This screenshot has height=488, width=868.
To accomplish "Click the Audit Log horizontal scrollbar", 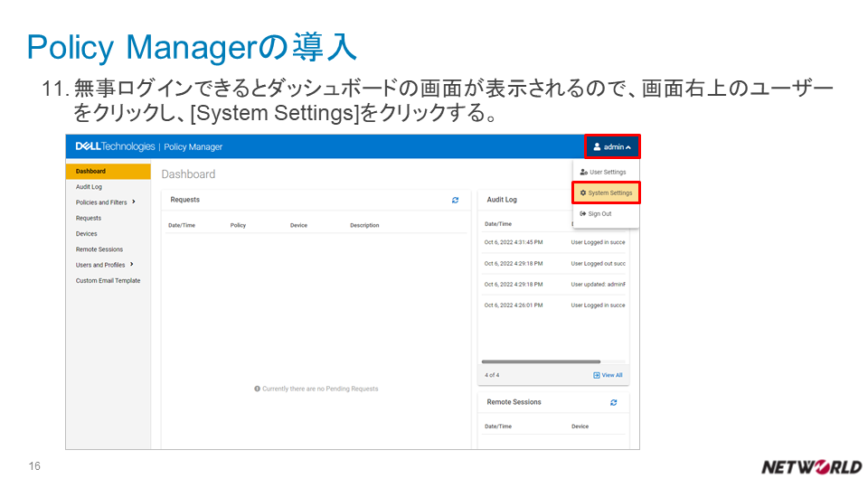I will (541, 361).
